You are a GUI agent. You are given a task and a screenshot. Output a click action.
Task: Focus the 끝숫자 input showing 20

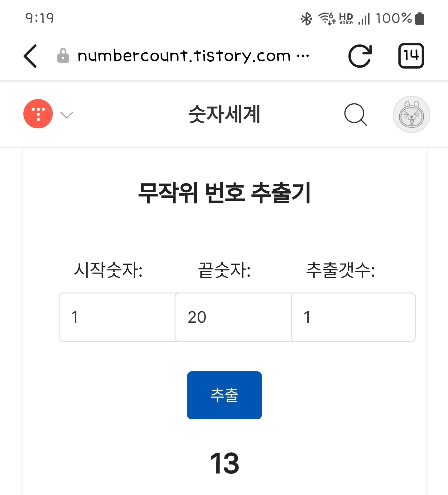coord(233,317)
